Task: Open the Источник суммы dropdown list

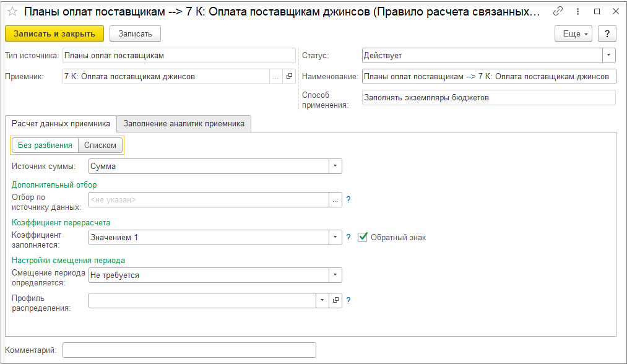Action: point(335,166)
